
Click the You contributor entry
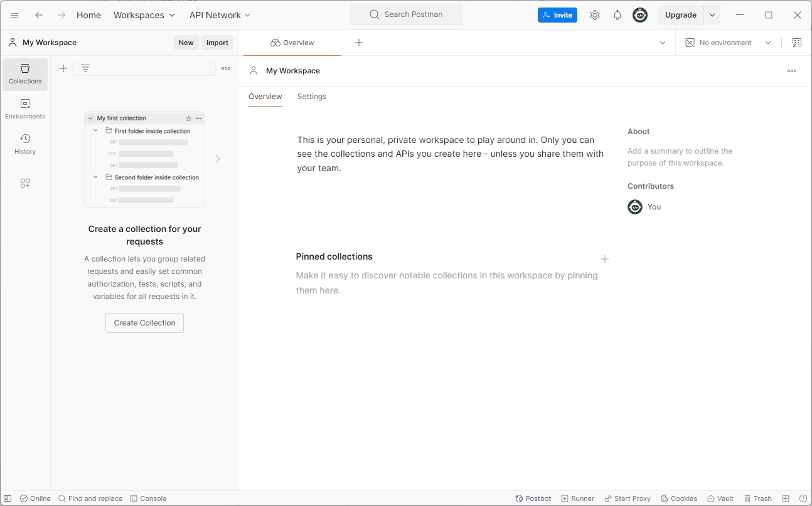[x=644, y=207]
